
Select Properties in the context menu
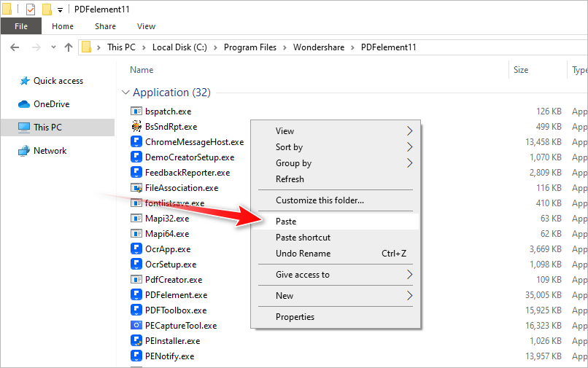pyautogui.click(x=295, y=317)
